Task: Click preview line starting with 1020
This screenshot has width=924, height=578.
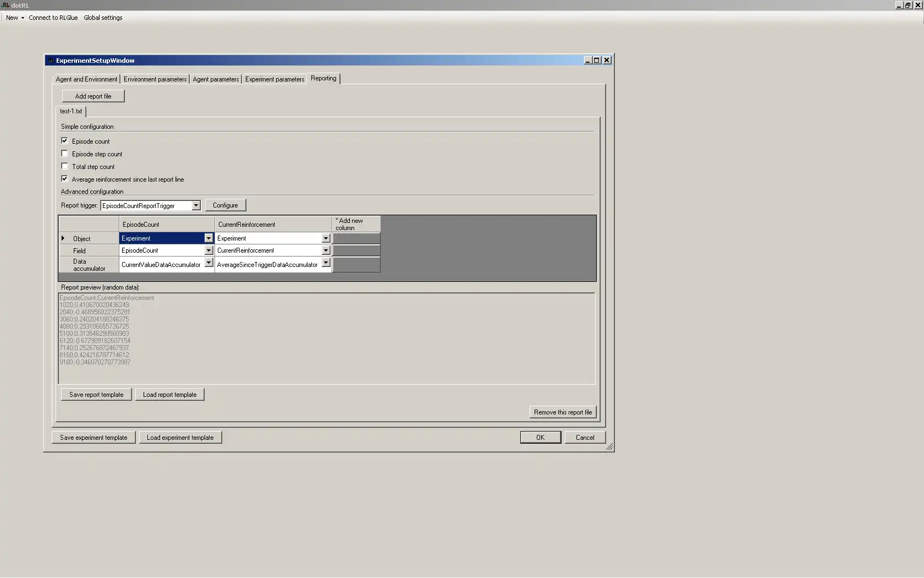Action: (94, 305)
